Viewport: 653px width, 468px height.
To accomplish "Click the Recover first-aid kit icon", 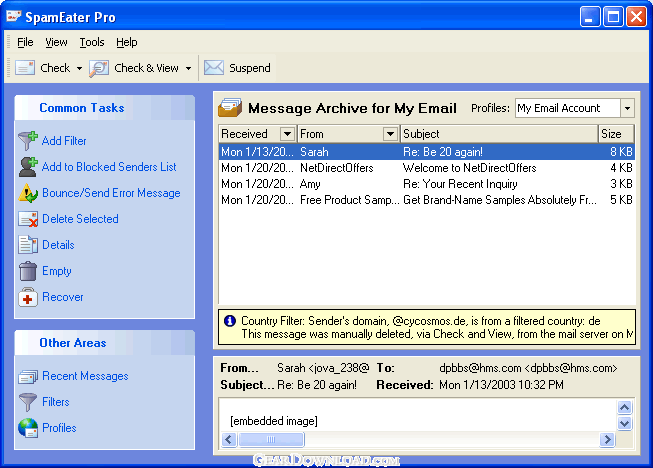I will point(28,297).
